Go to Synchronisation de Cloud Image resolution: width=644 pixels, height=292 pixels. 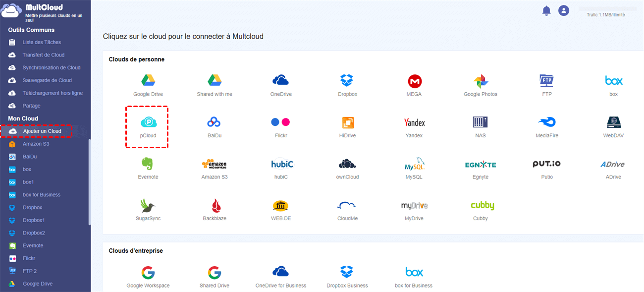(51, 67)
